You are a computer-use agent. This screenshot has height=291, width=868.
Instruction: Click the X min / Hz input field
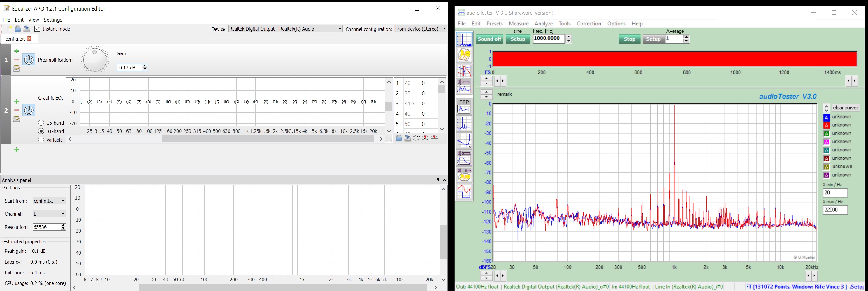click(835, 193)
